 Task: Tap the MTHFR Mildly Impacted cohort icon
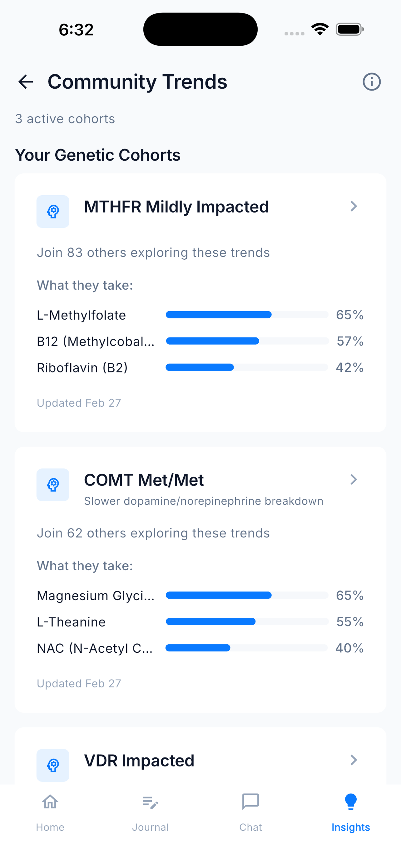click(53, 212)
